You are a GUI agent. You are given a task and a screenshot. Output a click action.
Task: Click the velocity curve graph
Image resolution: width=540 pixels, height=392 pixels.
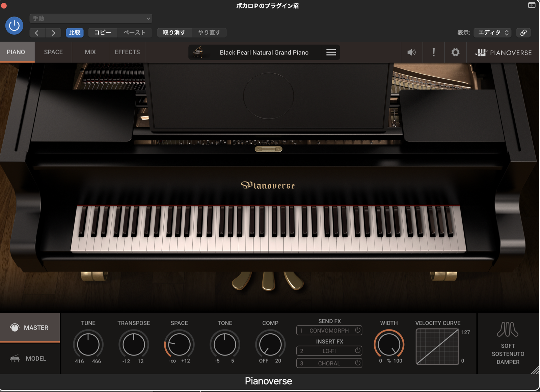[x=437, y=346]
